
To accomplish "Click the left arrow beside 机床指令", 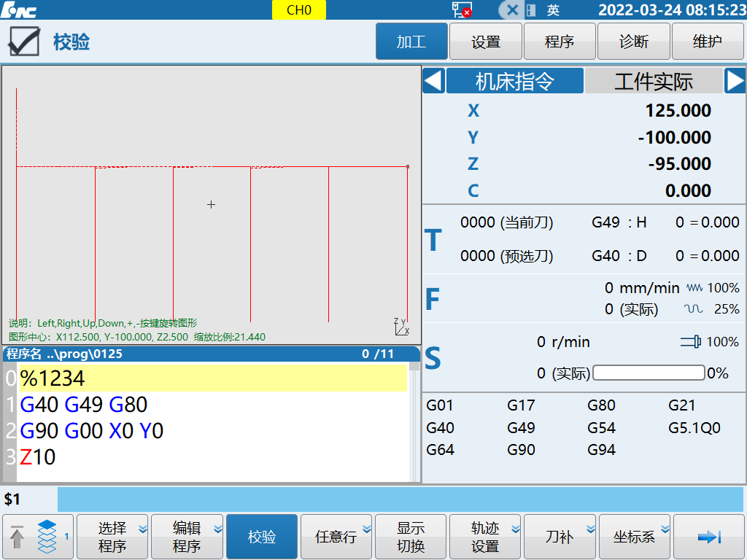I will coord(433,81).
